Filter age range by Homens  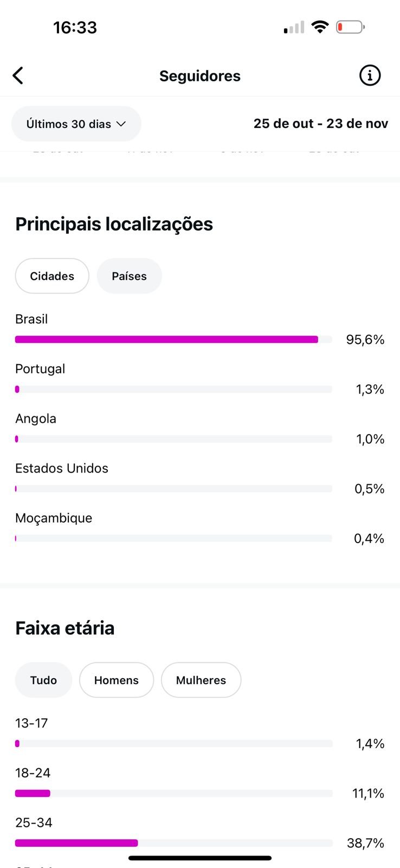(x=117, y=680)
